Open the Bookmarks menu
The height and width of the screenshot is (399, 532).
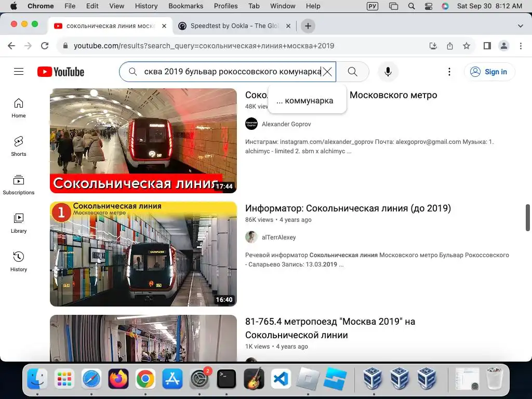click(185, 6)
